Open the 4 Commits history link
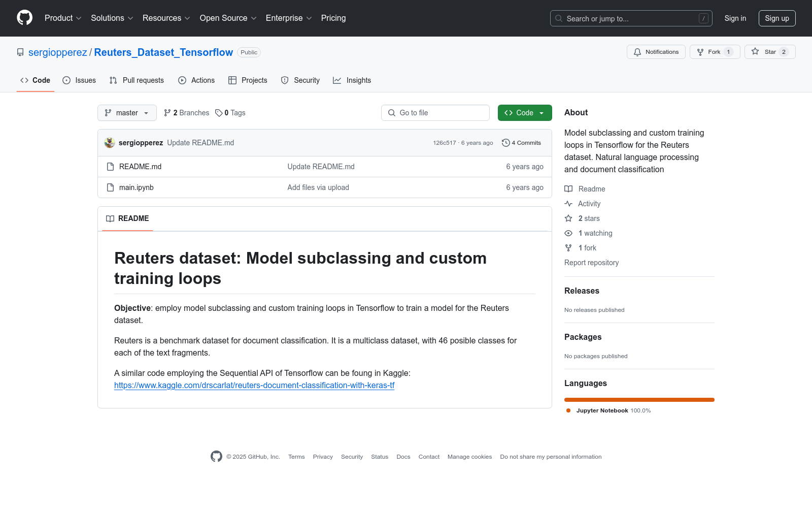The image size is (812, 508). coord(522,143)
